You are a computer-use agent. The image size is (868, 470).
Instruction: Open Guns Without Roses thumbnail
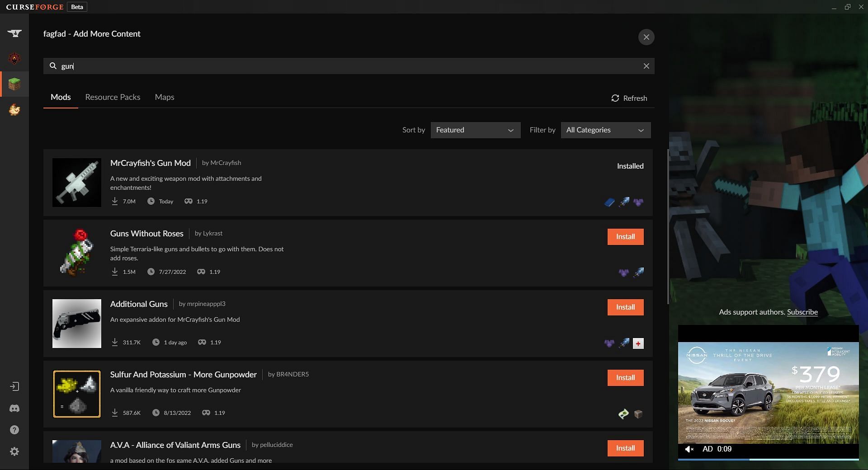pos(77,253)
